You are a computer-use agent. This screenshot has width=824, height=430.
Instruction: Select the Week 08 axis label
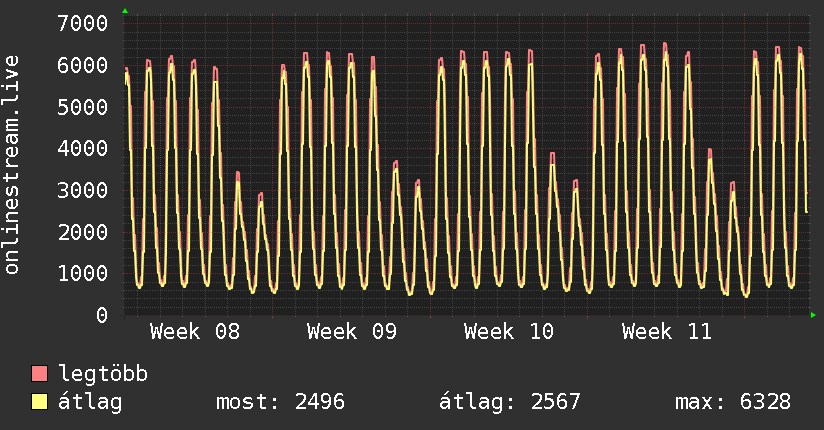pos(195,332)
